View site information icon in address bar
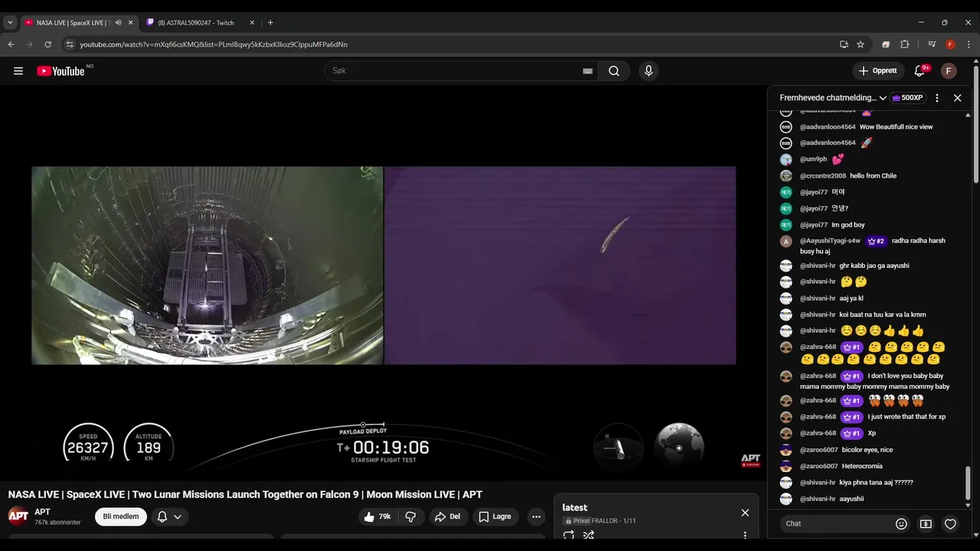980x551 pixels. pos(70,44)
